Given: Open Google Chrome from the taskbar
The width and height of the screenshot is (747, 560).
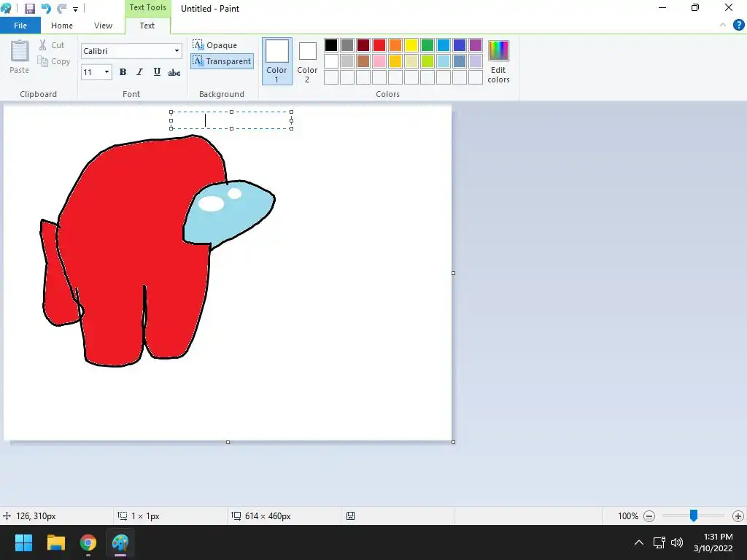Looking at the screenshot, I should point(88,542).
